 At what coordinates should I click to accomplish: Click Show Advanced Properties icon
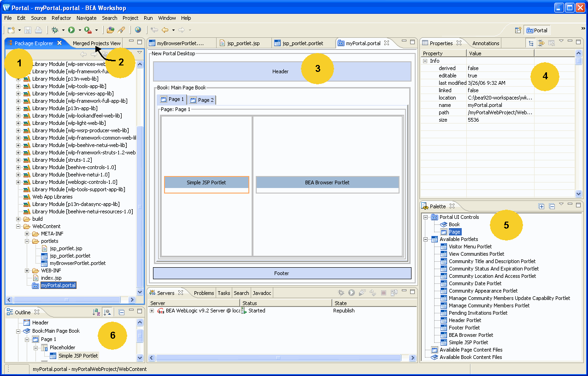point(541,43)
